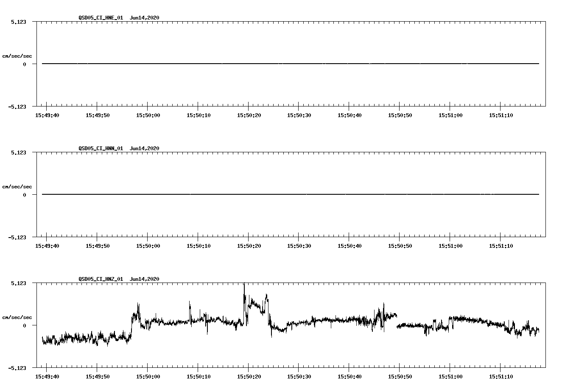576x392 pixels.
Task: Pick the 15:50:50 time label under HNN plot
Action: point(400,246)
